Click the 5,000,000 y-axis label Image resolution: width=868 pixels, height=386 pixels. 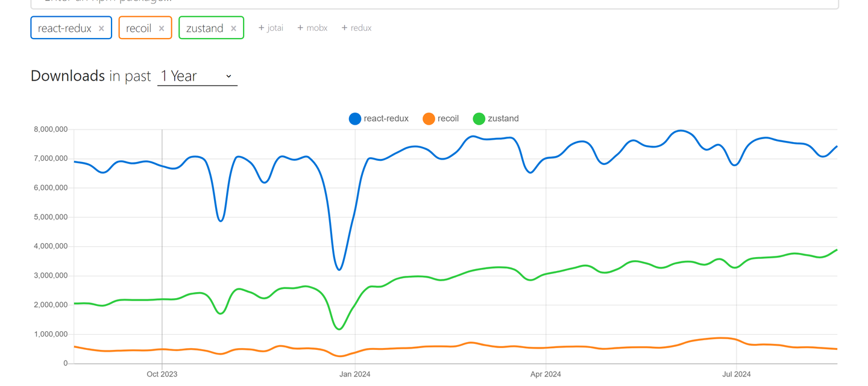click(51, 217)
